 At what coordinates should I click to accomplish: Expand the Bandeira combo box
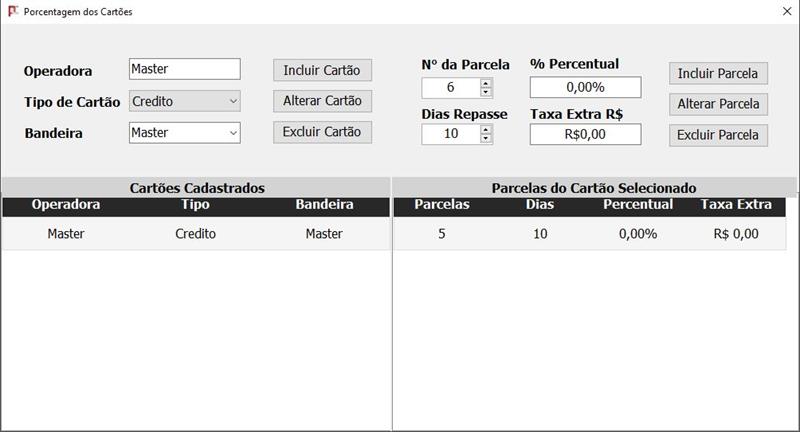tap(185, 133)
